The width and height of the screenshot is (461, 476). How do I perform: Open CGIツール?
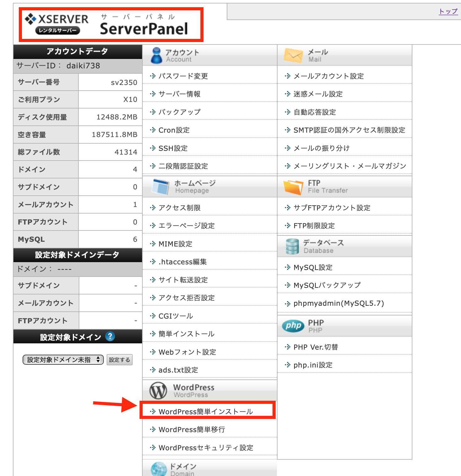[x=176, y=316]
